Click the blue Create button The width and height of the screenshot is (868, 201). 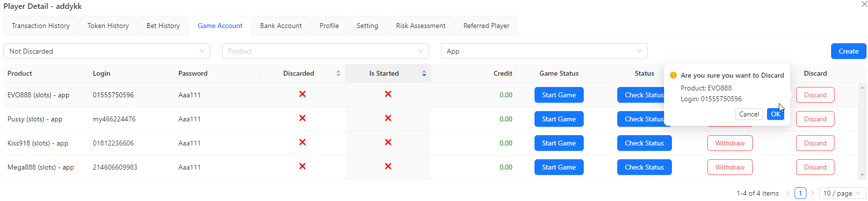(848, 51)
